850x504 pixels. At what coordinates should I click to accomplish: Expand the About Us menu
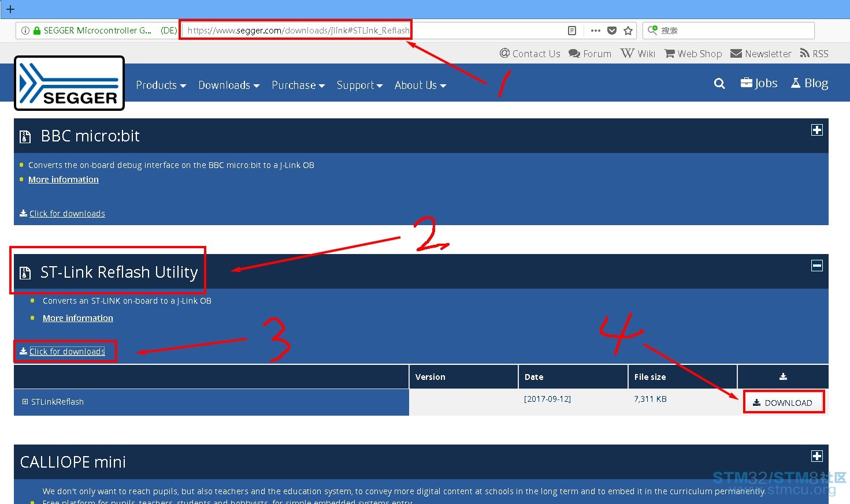point(421,85)
